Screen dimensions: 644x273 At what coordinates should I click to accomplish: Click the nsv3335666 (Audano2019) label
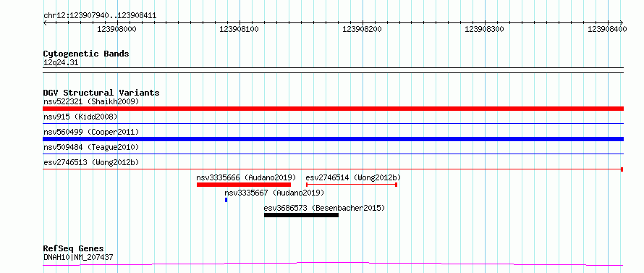[246, 177]
